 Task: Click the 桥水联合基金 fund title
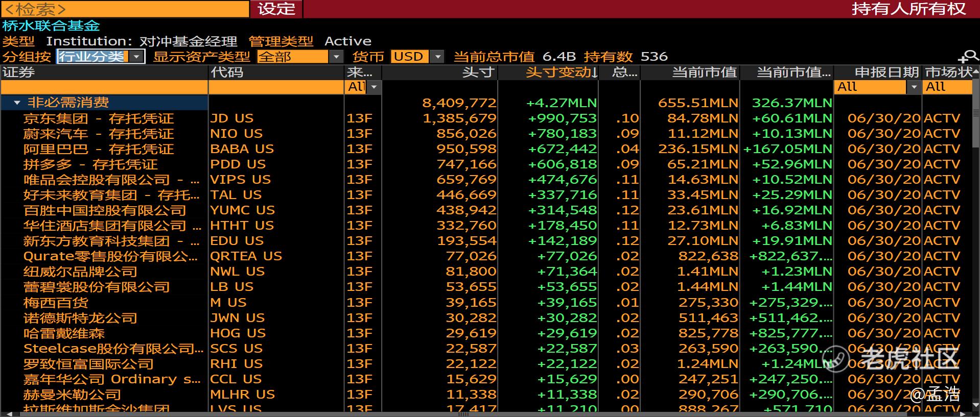(51, 26)
